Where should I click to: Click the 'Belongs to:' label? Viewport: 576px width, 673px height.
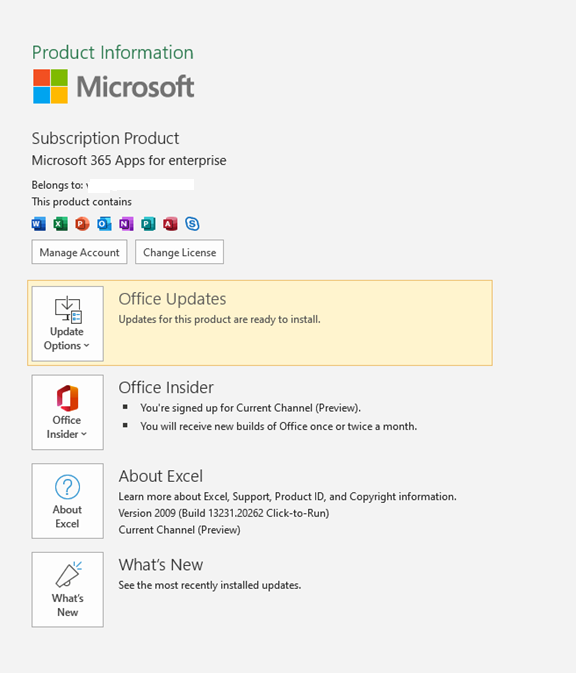58,185
